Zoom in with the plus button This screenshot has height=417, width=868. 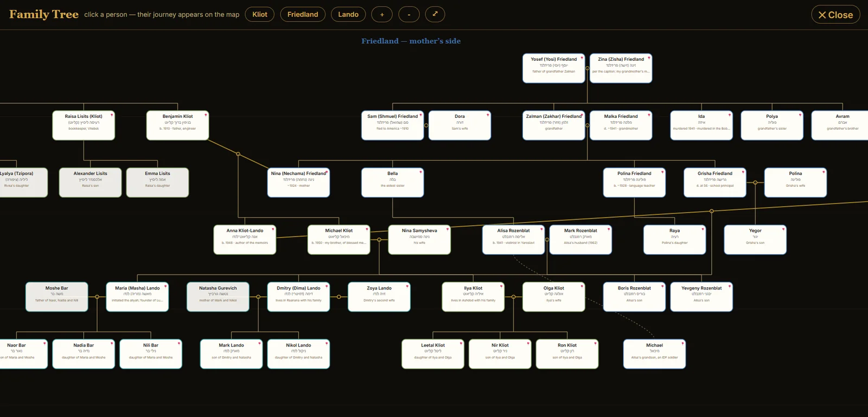382,15
